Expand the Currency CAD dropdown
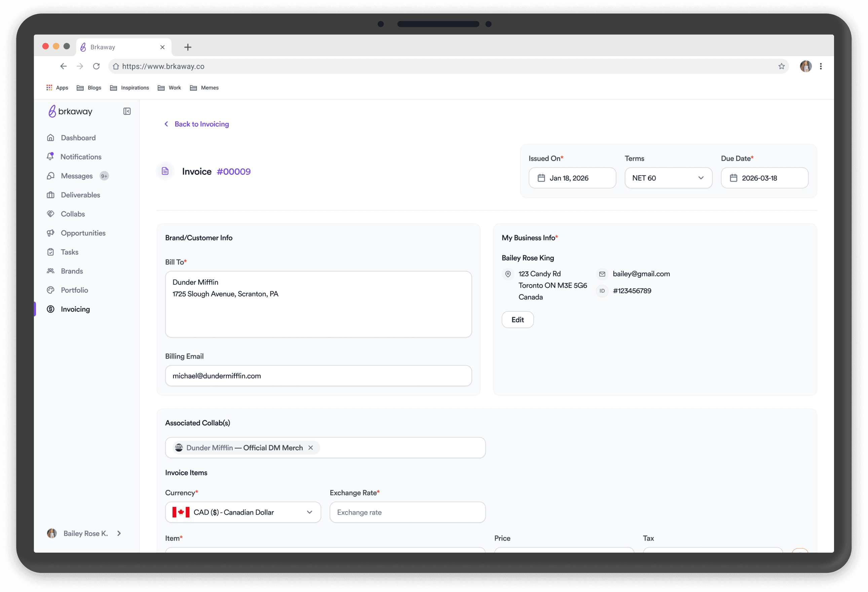Image resolution: width=868 pixels, height=592 pixels. click(x=243, y=512)
